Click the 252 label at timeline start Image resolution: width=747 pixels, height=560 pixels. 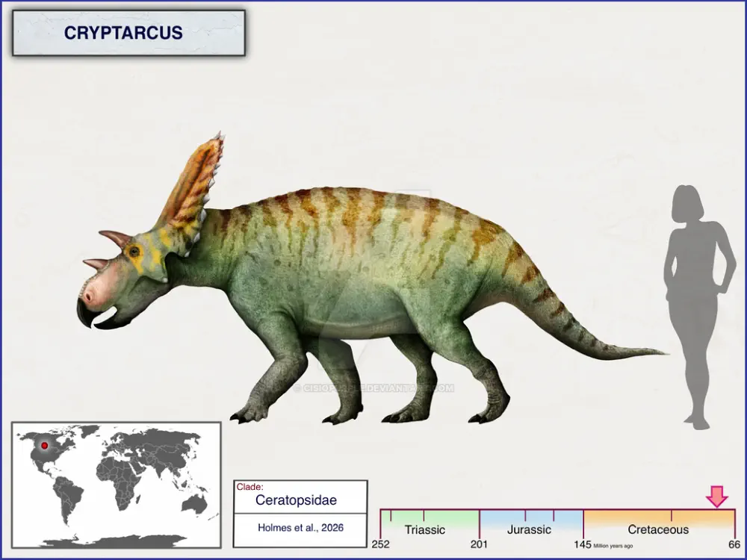(381, 544)
